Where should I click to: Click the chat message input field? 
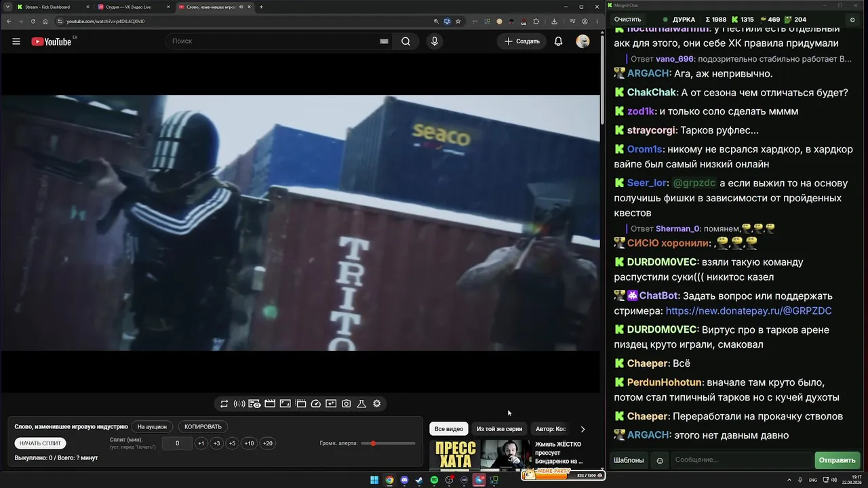click(x=741, y=460)
